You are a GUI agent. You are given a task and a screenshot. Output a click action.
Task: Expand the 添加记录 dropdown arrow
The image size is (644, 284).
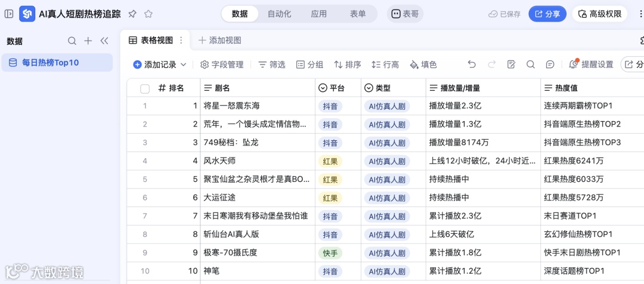coord(184,64)
